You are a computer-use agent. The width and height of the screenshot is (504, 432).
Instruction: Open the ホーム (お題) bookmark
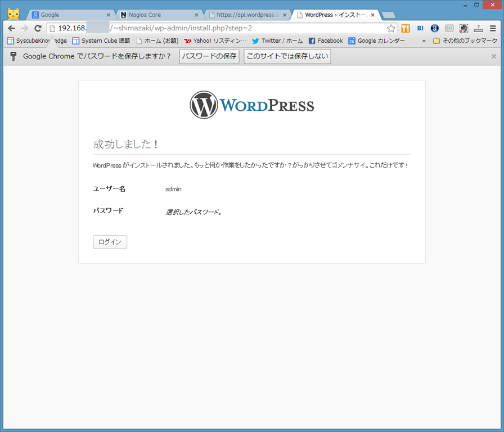[x=157, y=41]
